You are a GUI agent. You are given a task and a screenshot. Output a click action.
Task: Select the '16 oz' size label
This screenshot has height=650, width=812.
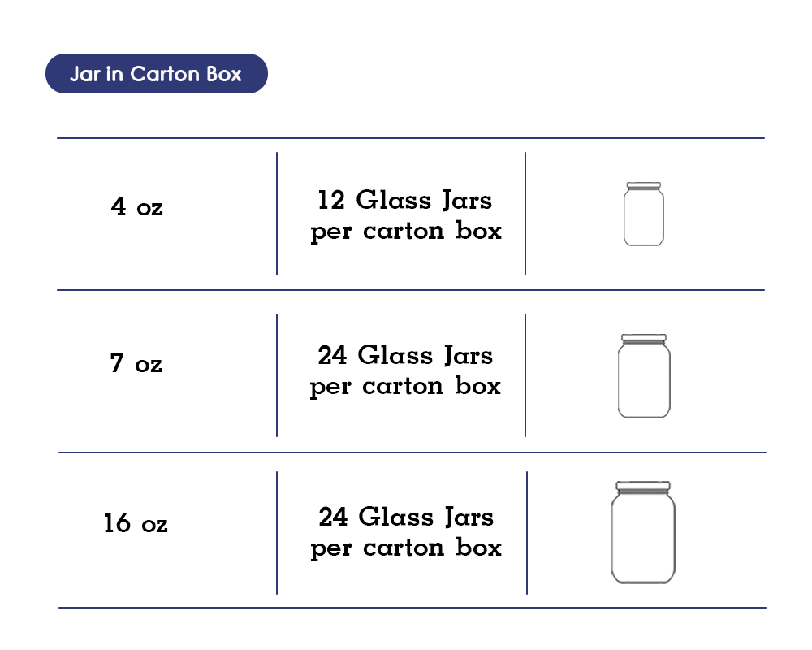click(135, 523)
